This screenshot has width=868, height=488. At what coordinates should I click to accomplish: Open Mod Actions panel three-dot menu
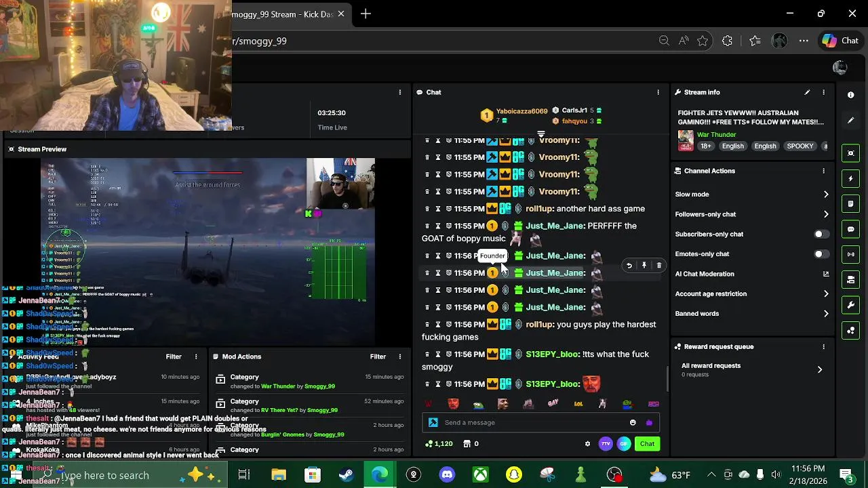coord(399,357)
